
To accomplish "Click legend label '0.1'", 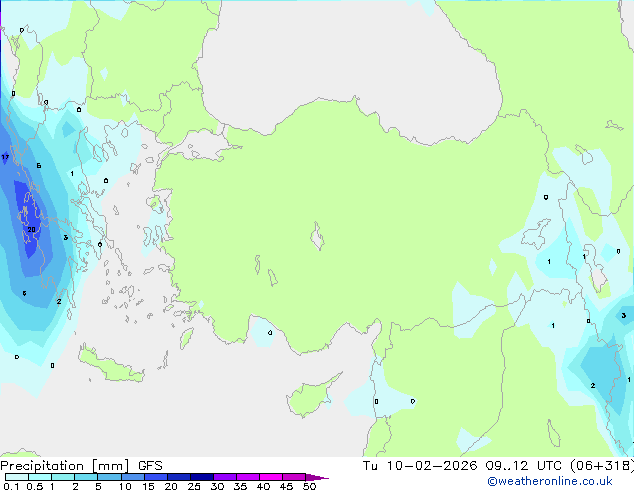I will [11, 486].
